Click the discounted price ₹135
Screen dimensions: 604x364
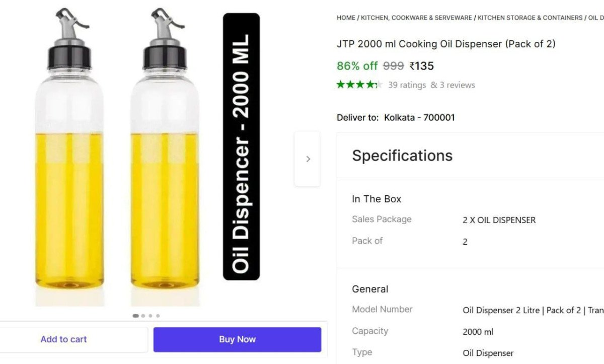422,66
